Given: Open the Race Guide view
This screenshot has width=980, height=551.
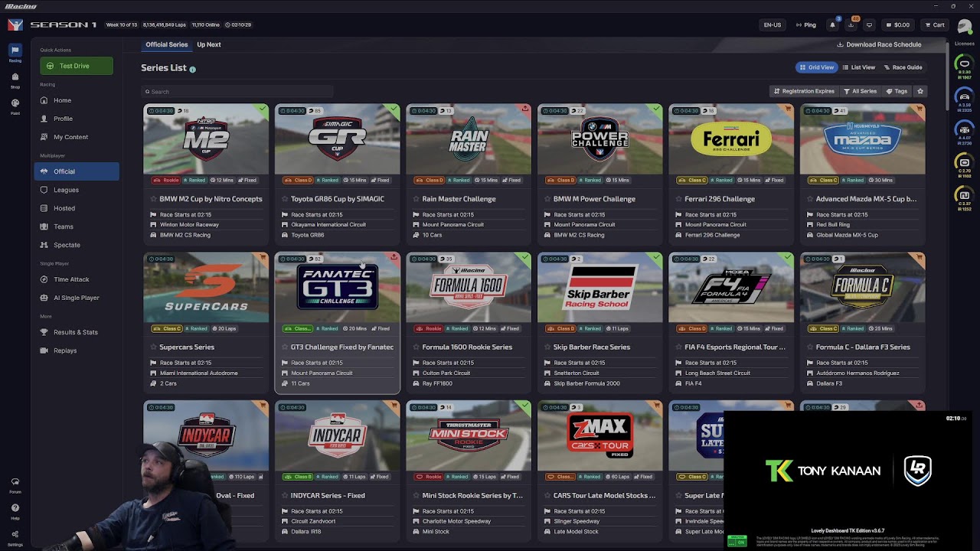Looking at the screenshot, I should 903,67.
